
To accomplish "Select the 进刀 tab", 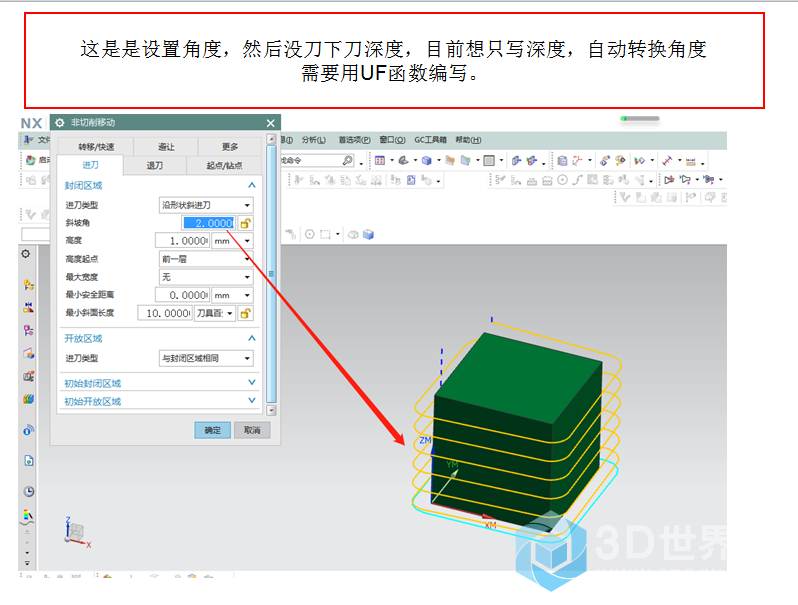I will coord(90,165).
